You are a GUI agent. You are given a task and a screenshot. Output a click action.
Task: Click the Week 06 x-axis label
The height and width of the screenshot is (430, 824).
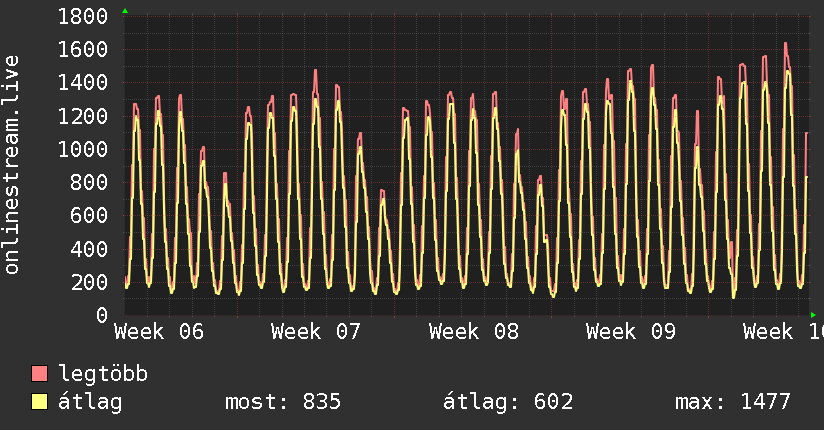point(160,331)
